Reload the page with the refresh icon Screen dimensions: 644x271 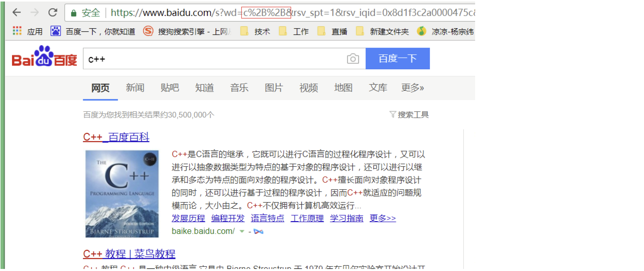click(x=53, y=12)
